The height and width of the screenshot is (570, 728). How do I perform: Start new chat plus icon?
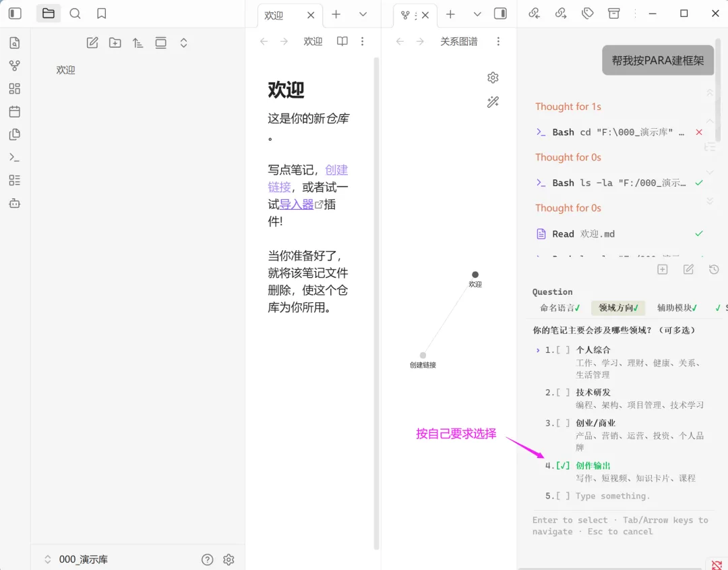(662, 269)
